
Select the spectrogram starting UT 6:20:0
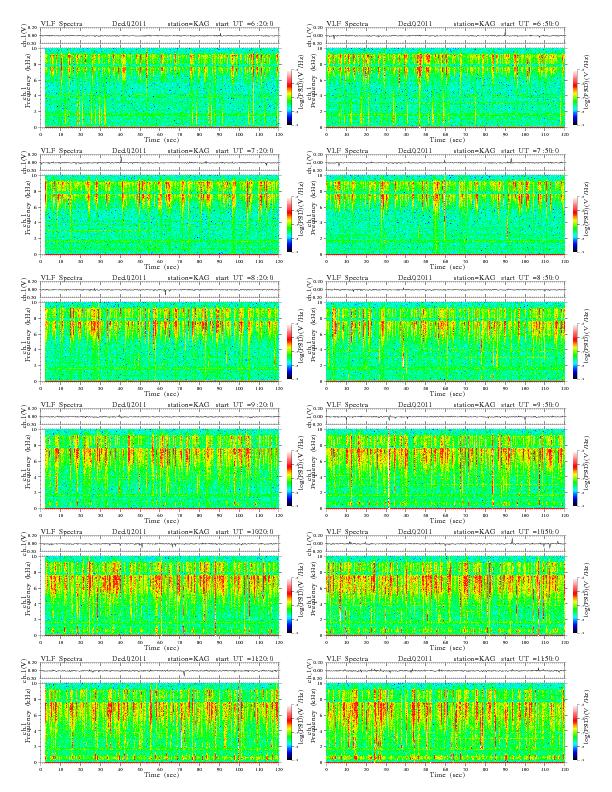(x=160, y=88)
